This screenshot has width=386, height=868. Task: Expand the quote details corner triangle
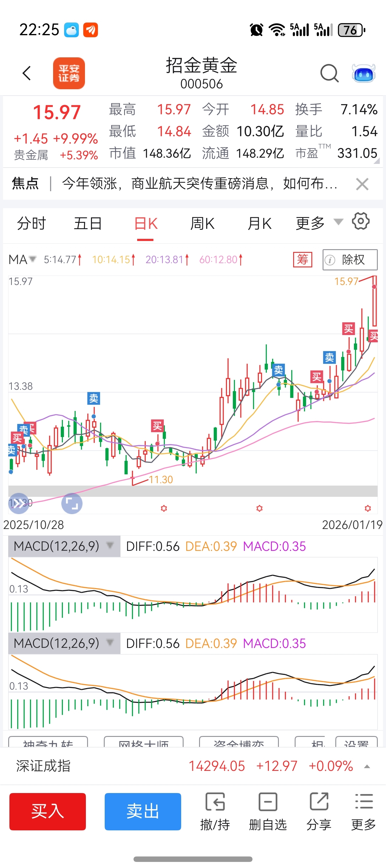[x=377, y=161]
